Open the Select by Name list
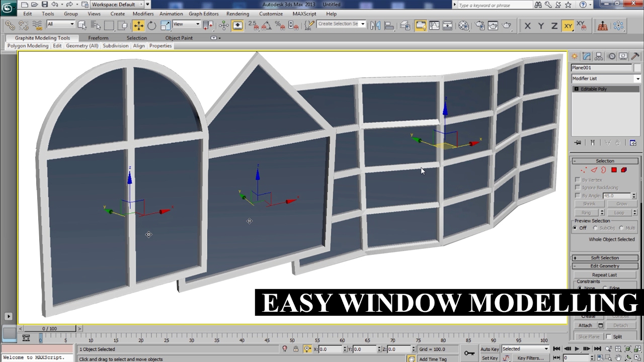Screen dimensions: 644x362 point(96,26)
